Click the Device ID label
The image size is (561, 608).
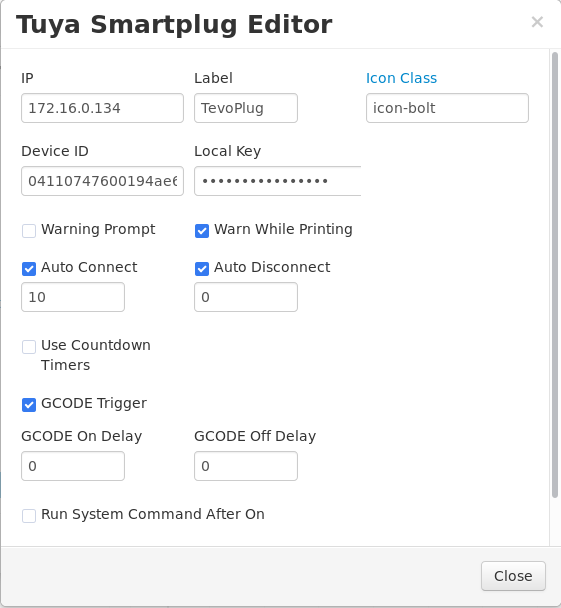point(55,151)
